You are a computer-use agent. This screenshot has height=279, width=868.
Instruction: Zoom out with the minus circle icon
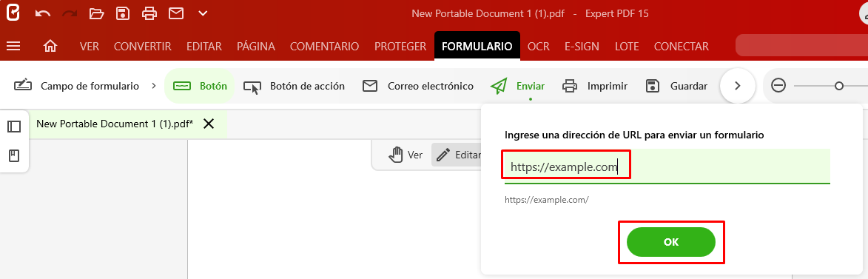click(x=778, y=86)
